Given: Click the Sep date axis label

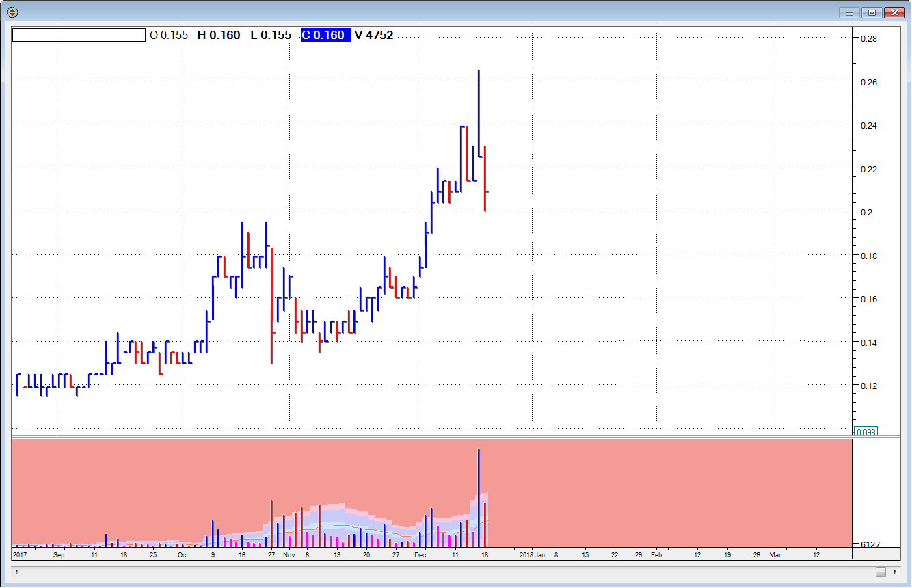Looking at the screenshot, I should click(x=59, y=556).
